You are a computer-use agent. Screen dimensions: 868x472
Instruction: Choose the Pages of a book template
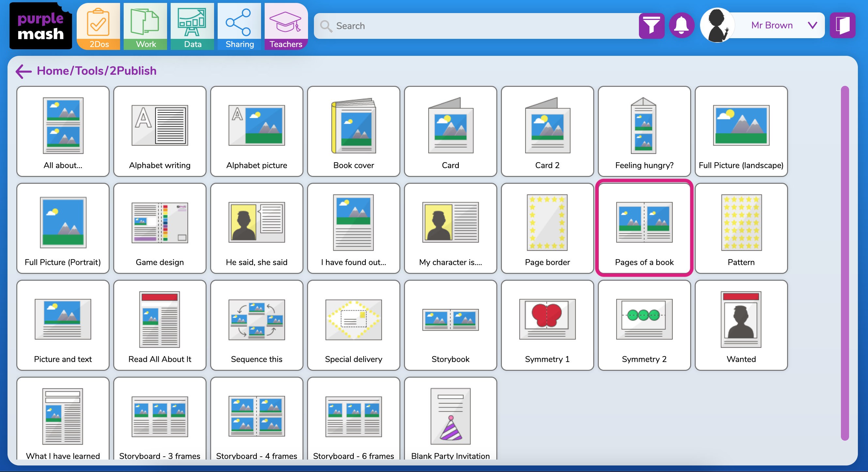click(644, 228)
